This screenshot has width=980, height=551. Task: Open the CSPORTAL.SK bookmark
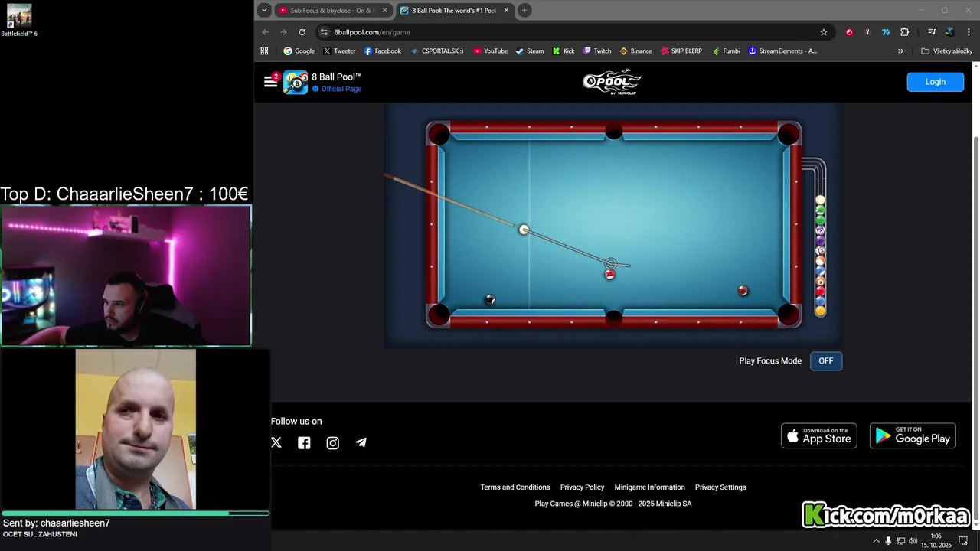[x=436, y=51]
